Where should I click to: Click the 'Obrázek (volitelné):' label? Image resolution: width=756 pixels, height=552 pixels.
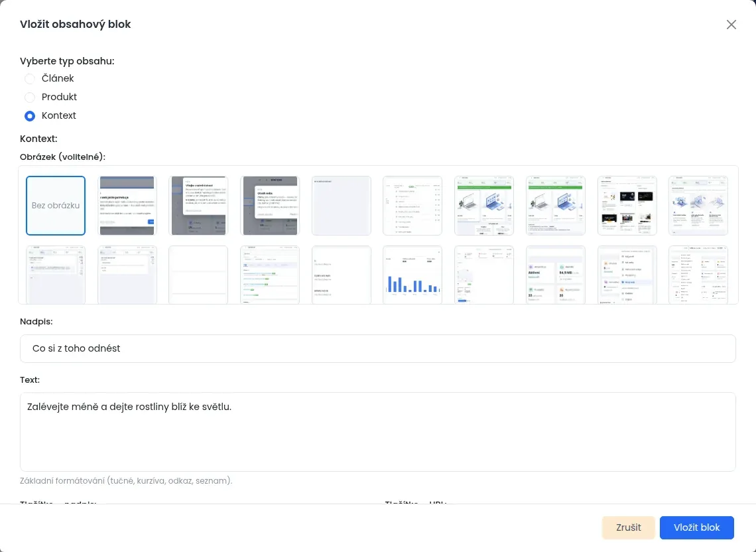pos(63,157)
